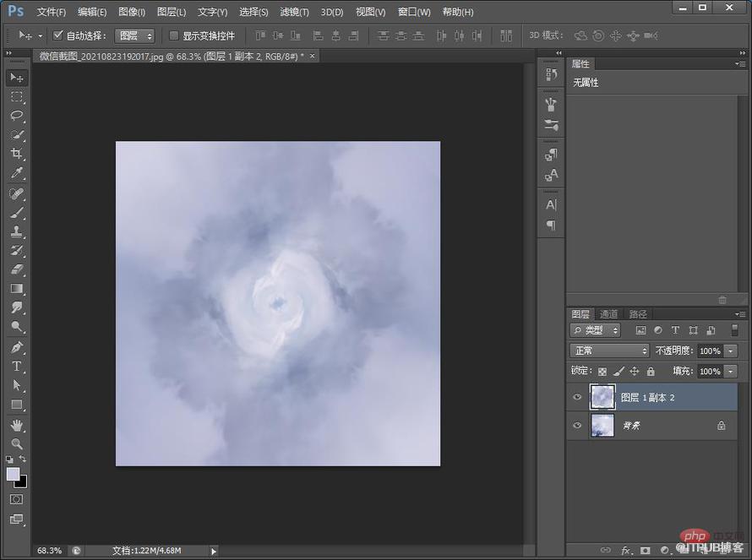Select the Pen tool
This screenshot has height=560, width=752.
pos(17,347)
